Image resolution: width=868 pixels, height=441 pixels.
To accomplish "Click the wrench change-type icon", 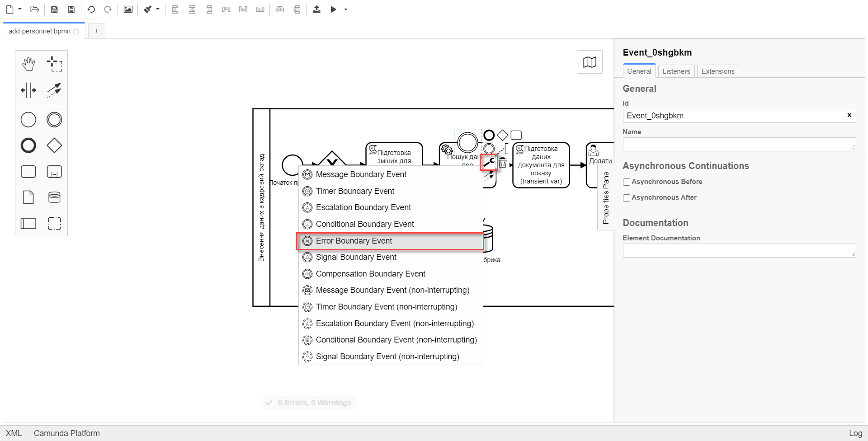I will (489, 162).
